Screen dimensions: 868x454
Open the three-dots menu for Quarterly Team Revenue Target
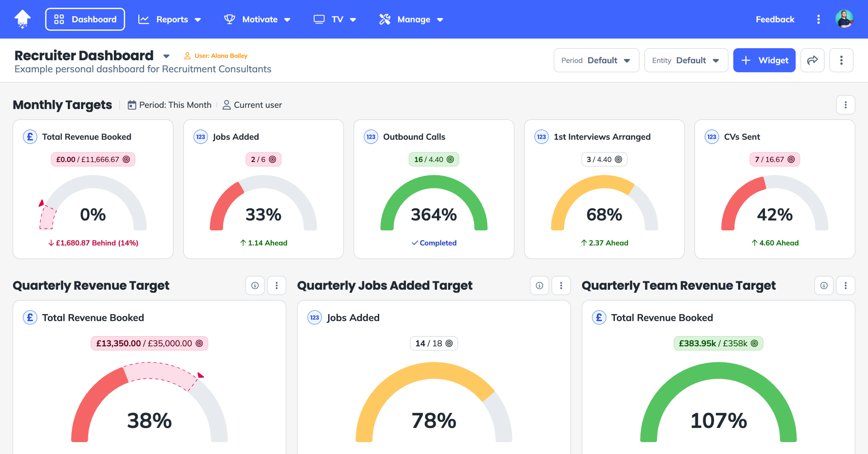845,286
